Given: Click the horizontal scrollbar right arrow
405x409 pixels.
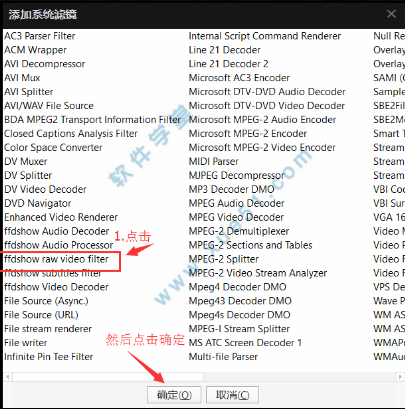Looking at the screenshot, I should [x=400, y=377].
